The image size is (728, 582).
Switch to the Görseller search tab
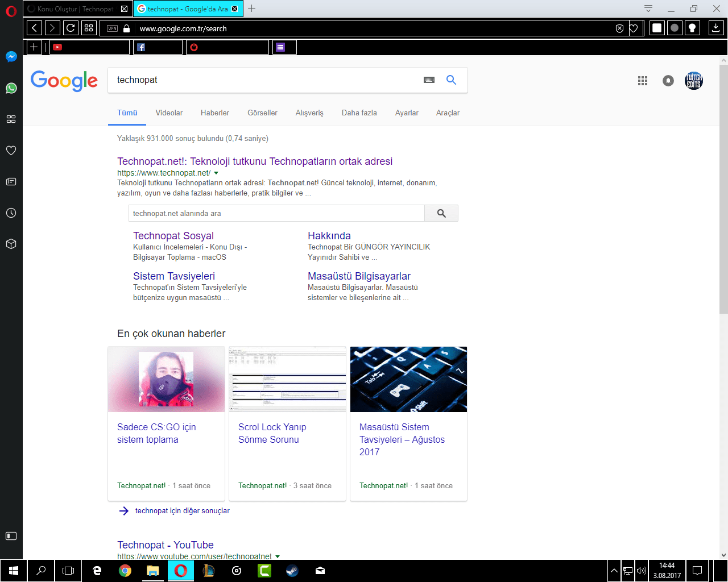click(262, 113)
